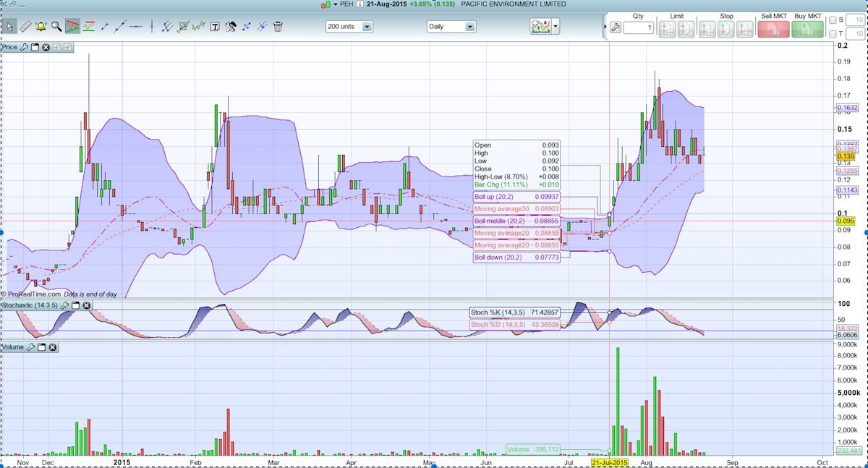
Task: Open PEH instrument info icon
Action: click(x=359, y=4)
